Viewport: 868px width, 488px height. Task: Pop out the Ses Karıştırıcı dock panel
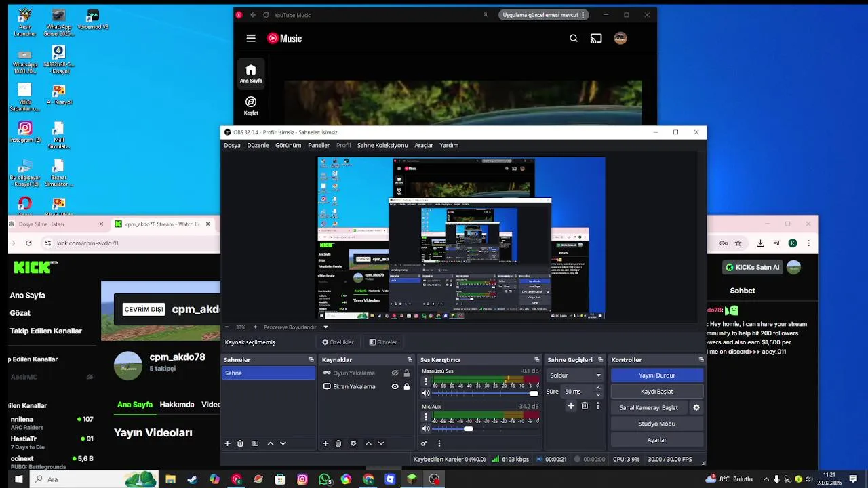pyautogui.click(x=537, y=360)
